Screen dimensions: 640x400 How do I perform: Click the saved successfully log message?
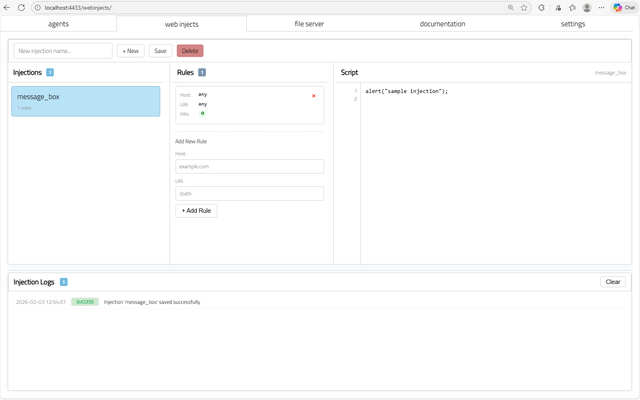tap(152, 302)
